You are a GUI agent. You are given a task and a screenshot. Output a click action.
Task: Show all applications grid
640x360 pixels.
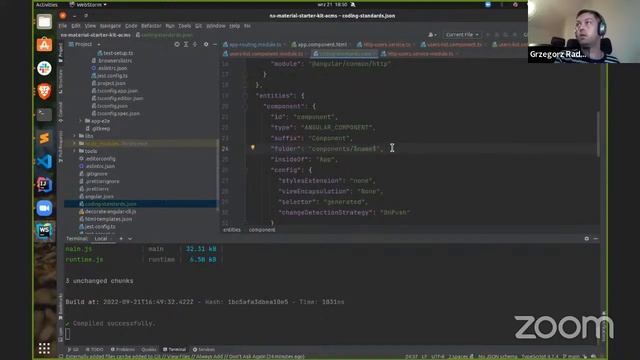(44, 348)
